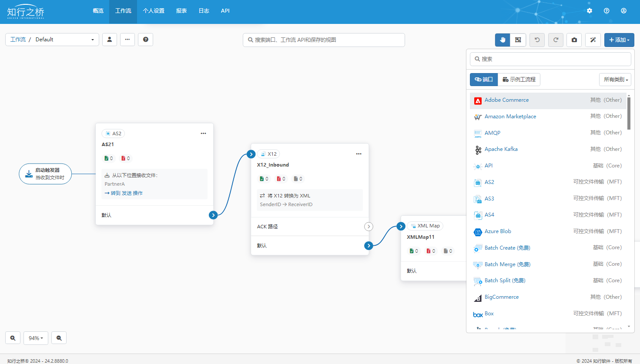Switch to 示例工作流程 tab

click(x=519, y=80)
